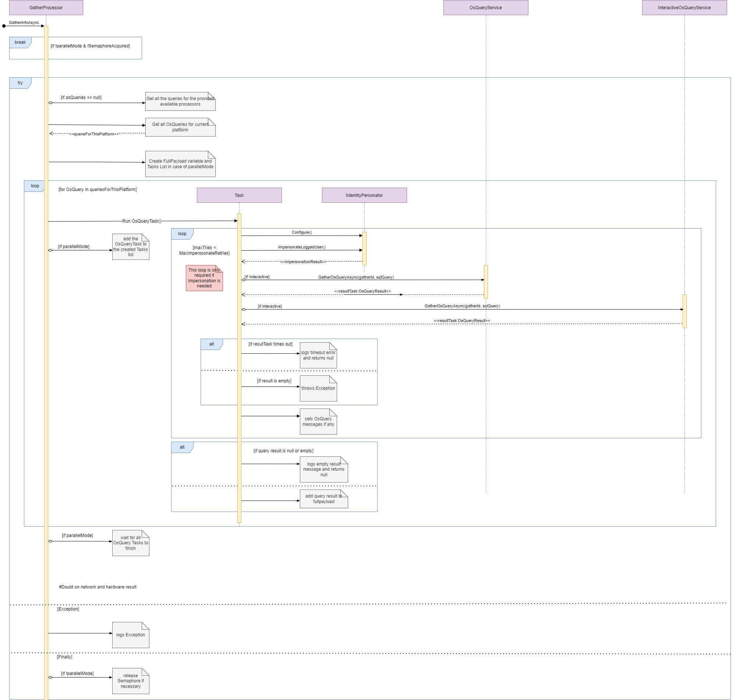Click the 'throws Exception' note shape
The width and height of the screenshot is (733, 700).
(318, 388)
